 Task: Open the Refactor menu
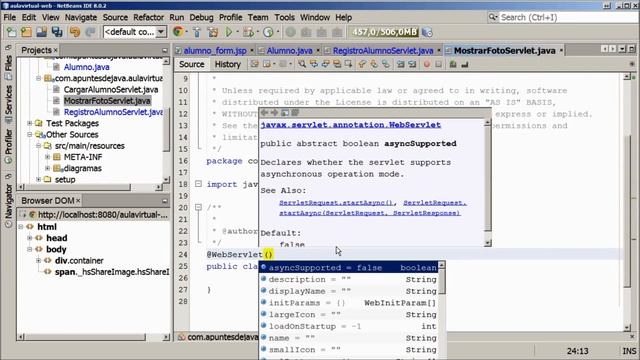pyautogui.click(x=148, y=17)
